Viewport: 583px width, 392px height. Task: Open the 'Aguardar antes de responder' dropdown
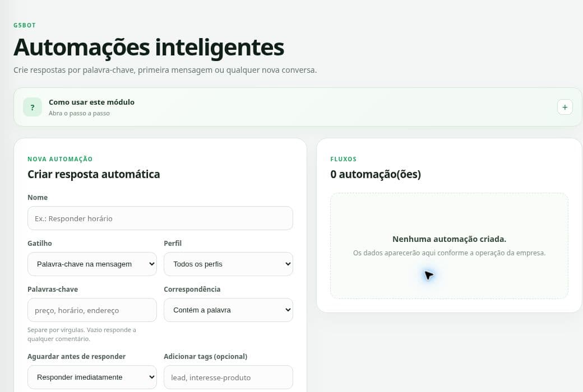tap(92, 377)
